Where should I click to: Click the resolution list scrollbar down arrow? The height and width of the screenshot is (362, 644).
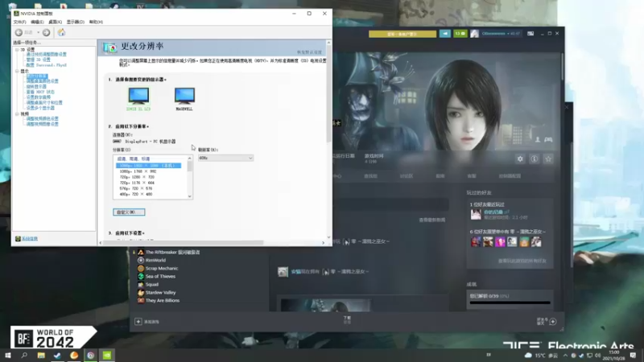coord(189,196)
